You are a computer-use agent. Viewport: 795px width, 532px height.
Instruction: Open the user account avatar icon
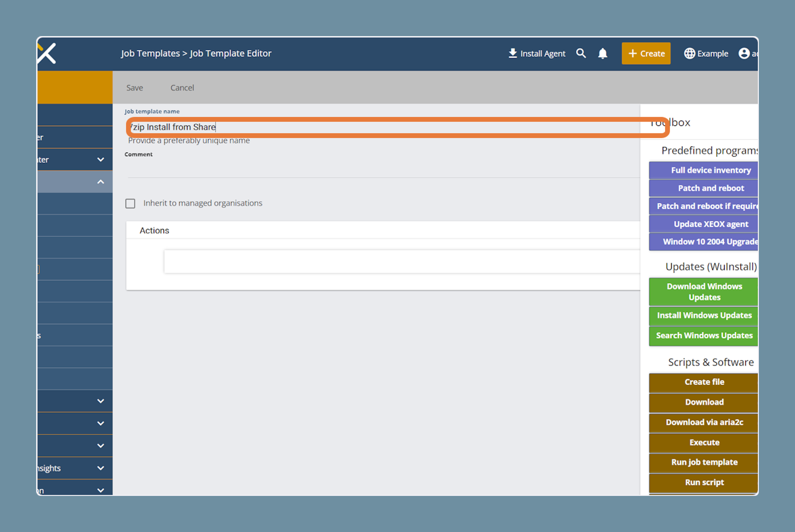coord(744,53)
